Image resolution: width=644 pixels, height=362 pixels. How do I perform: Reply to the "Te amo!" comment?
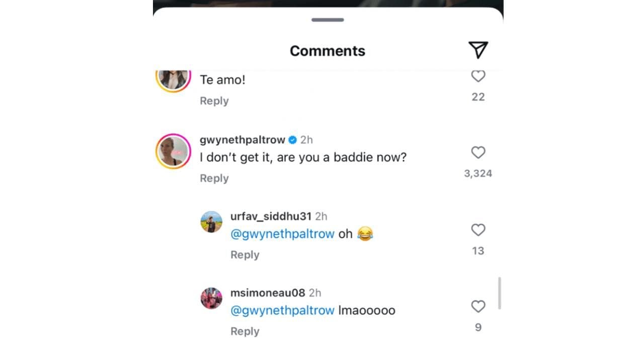click(214, 101)
